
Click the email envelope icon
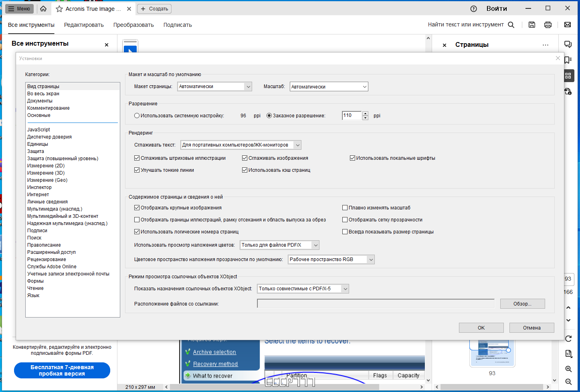pos(568,25)
